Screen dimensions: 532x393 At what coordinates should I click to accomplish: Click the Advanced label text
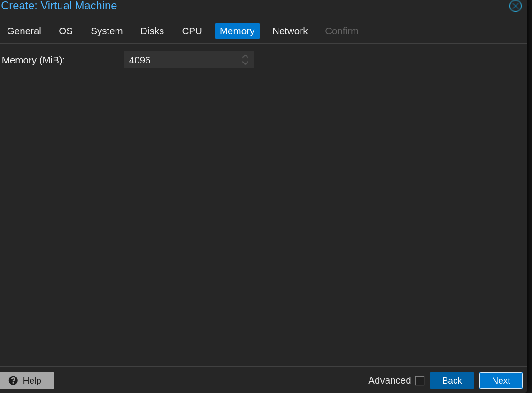(389, 380)
